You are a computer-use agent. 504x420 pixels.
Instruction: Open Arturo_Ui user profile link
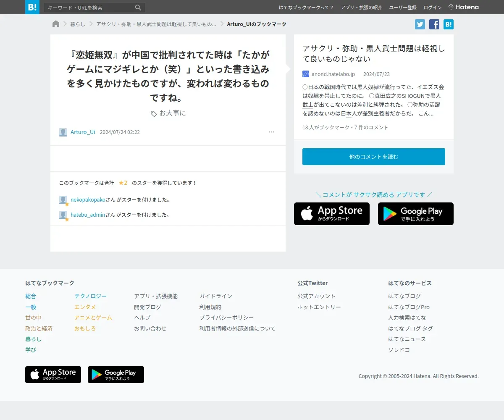pyautogui.click(x=83, y=132)
